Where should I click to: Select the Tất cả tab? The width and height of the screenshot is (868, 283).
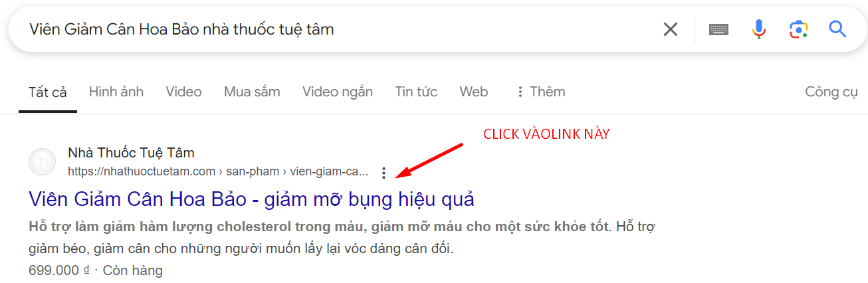pyautogui.click(x=48, y=92)
